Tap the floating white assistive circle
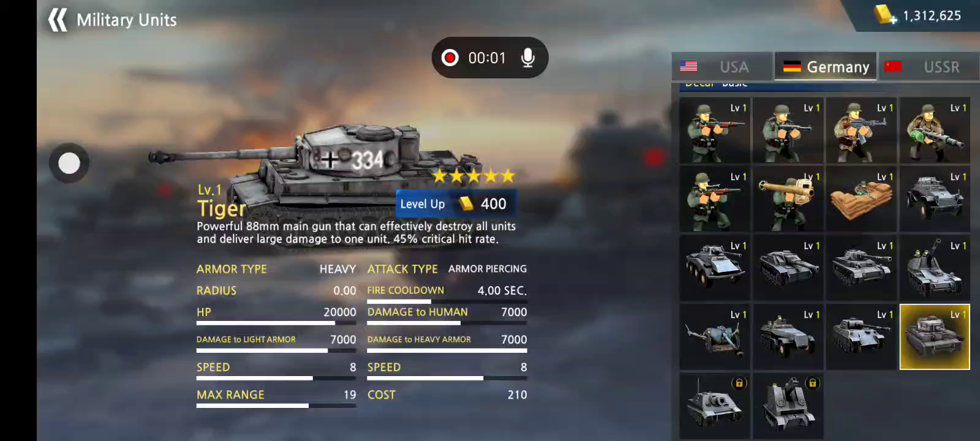 pos(69,163)
